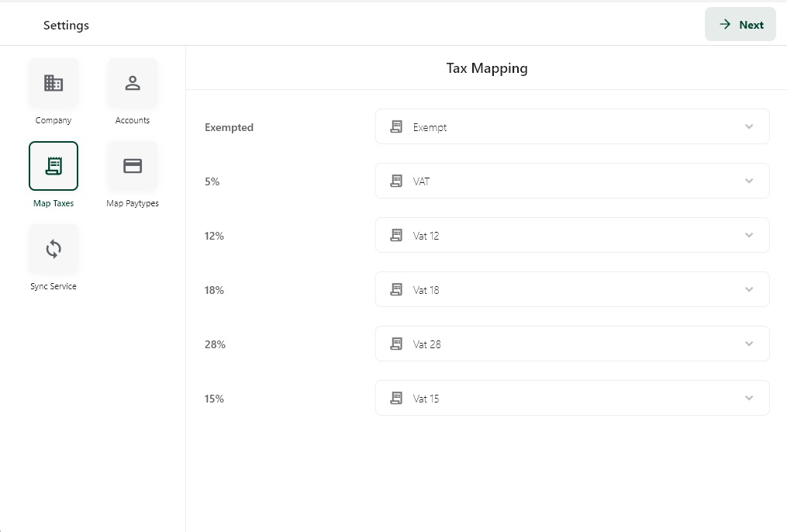The height and width of the screenshot is (532, 787).
Task: Expand the 28% tax dropdown chevron
Action: [x=749, y=344]
